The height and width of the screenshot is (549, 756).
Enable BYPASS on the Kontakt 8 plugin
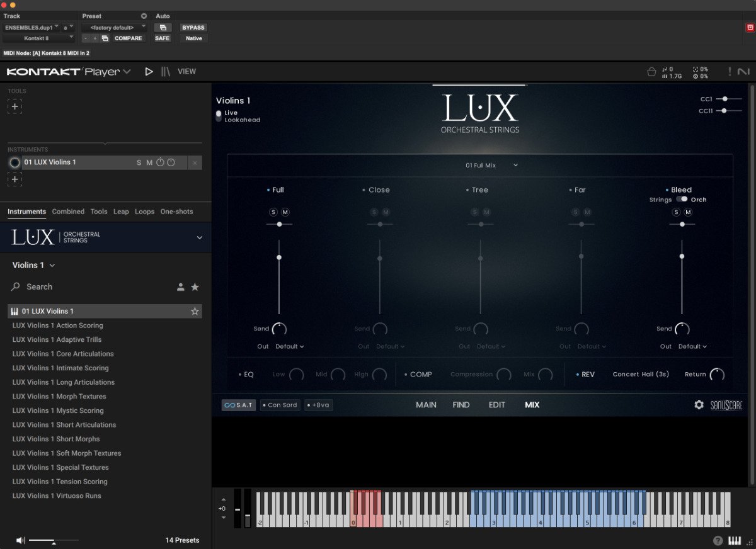click(x=193, y=27)
